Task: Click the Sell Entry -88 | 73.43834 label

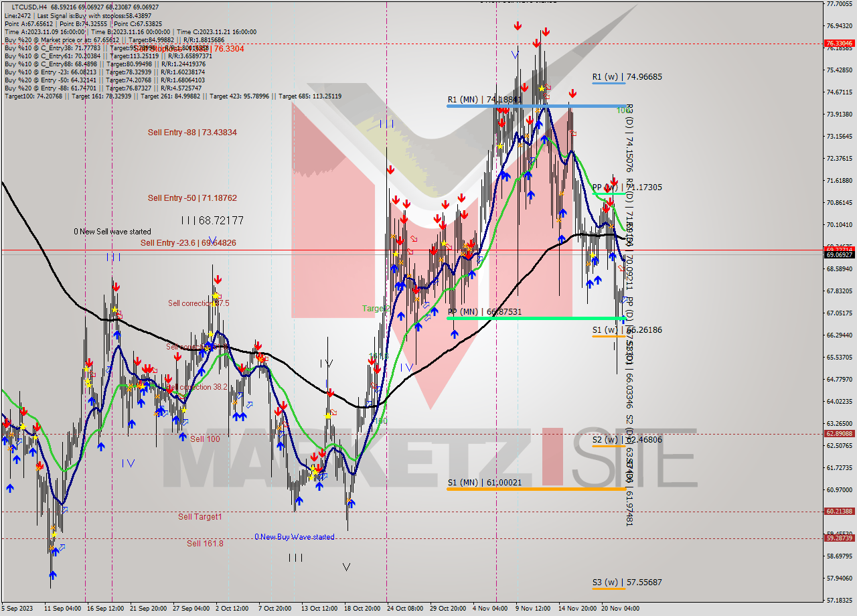Action: point(192,133)
